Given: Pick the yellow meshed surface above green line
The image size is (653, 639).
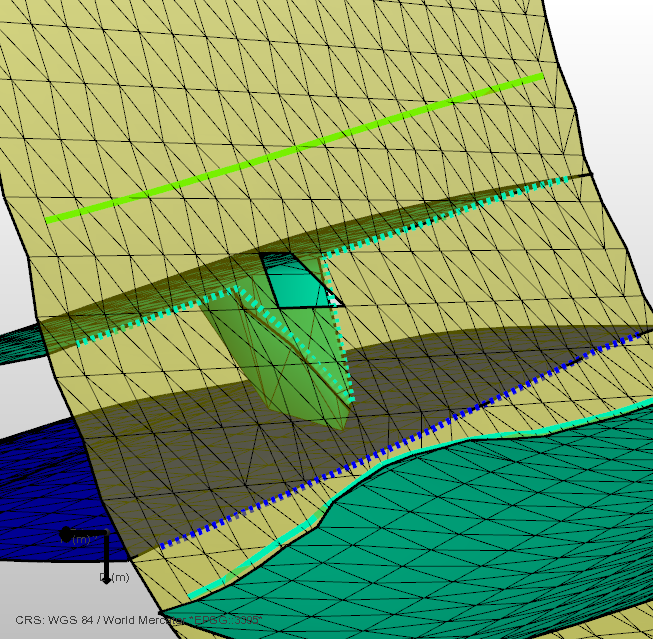Looking at the screenshot, I should pos(300,60).
